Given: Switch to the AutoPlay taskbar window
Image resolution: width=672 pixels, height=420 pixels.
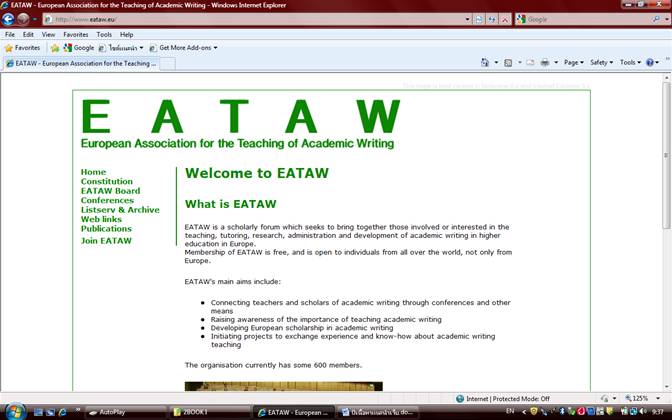Looking at the screenshot, I should [125, 412].
